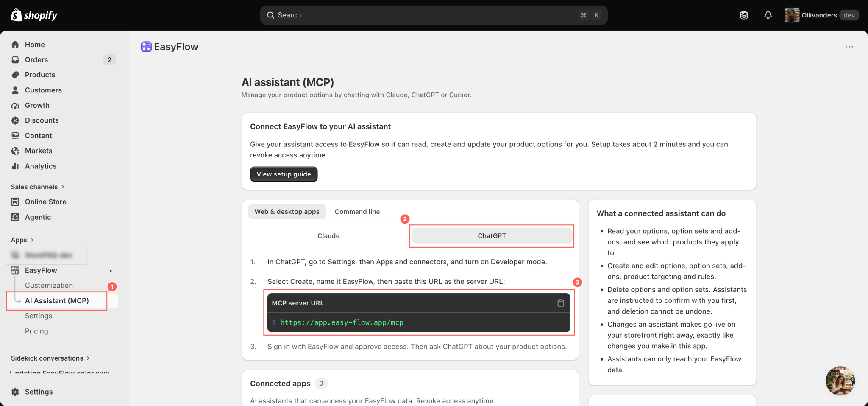Open the three-dot more actions menu
This screenshot has height=406, width=868.
pos(849,47)
